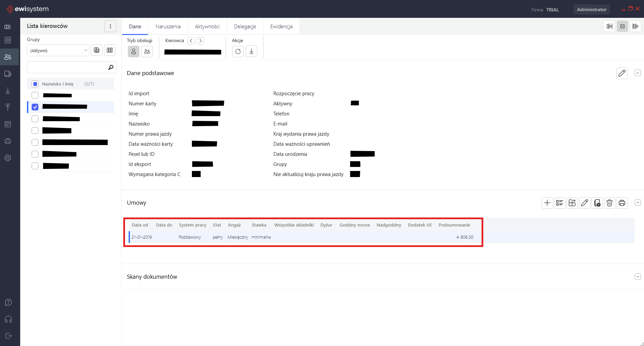Switch to the Naruszenia tab

(x=168, y=27)
